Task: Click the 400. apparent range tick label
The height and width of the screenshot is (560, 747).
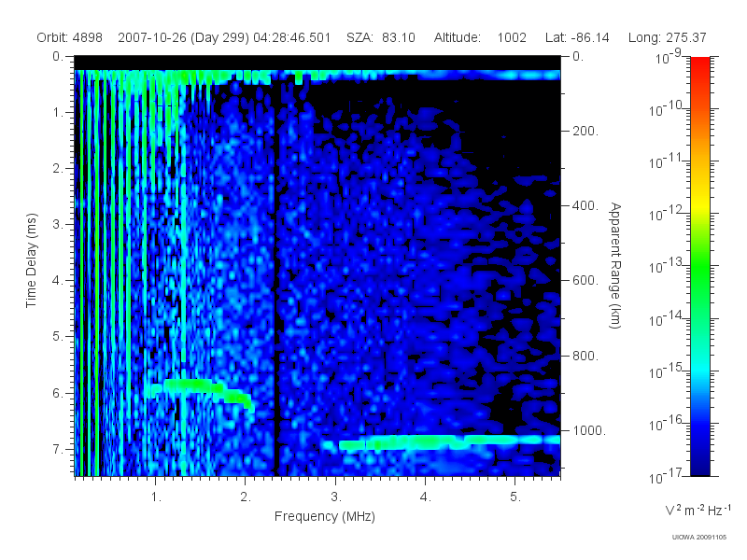Action: pos(585,205)
